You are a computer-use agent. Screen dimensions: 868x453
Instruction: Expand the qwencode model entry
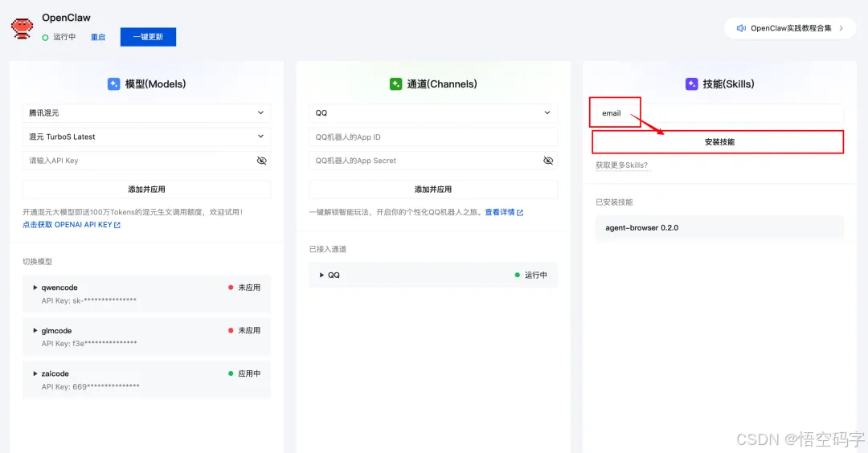(x=35, y=288)
